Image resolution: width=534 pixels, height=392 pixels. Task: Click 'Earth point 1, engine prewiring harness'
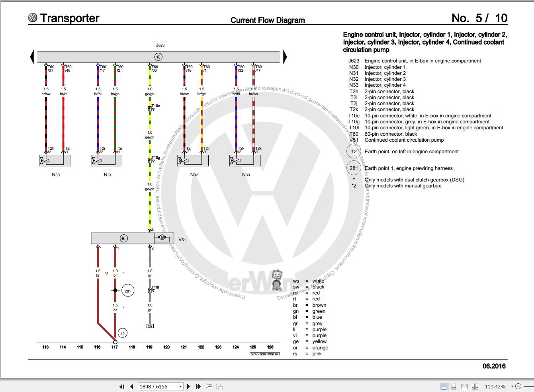409,168
